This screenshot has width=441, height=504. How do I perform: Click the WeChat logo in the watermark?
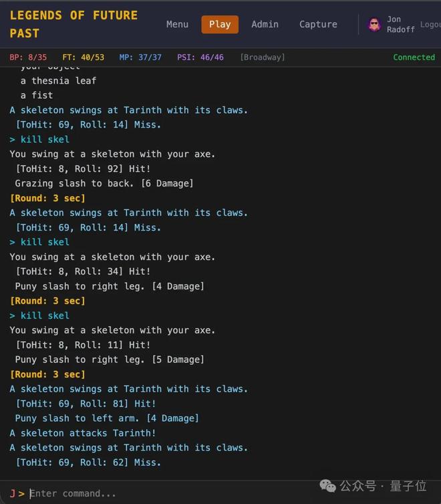pyautogui.click(x=327, y=485)
